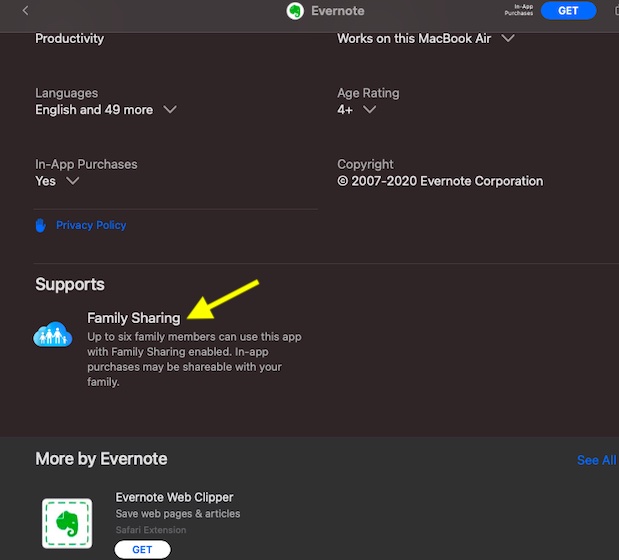Screen dimensions: 619x560
Task: Expand the In-App Purchases 'Yes' chevron
Action: (x=73, y=181)
